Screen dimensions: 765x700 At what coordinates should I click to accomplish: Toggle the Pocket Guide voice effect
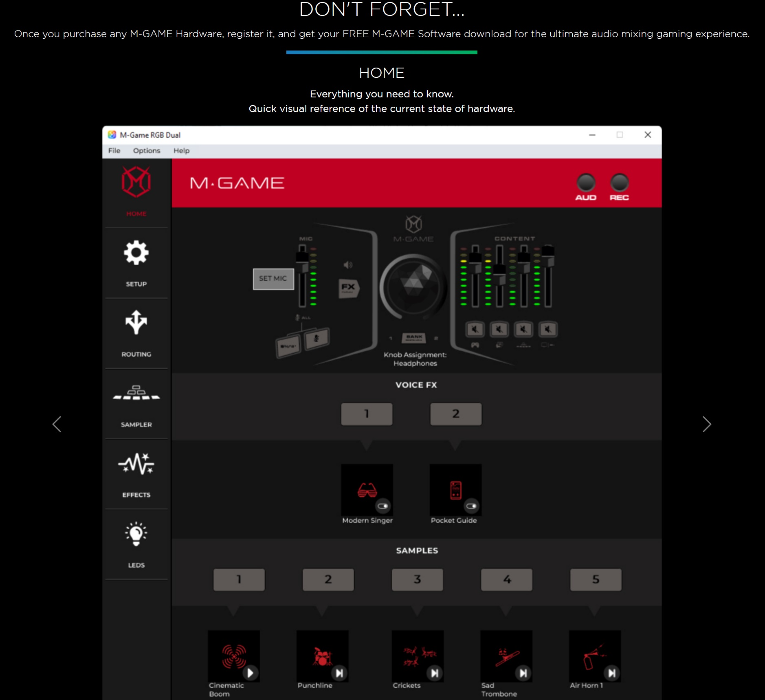coord(471,506)
